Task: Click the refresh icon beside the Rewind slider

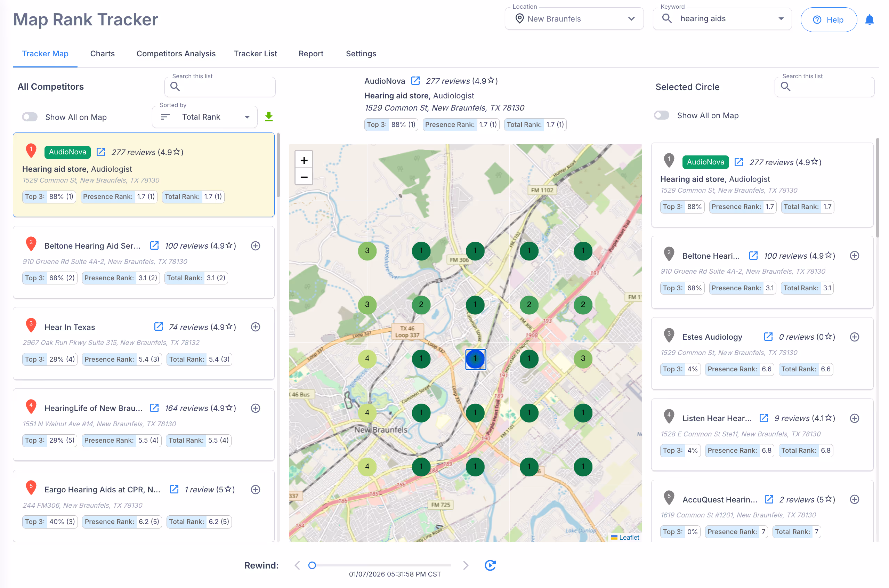Action: [x=490, y=565]
